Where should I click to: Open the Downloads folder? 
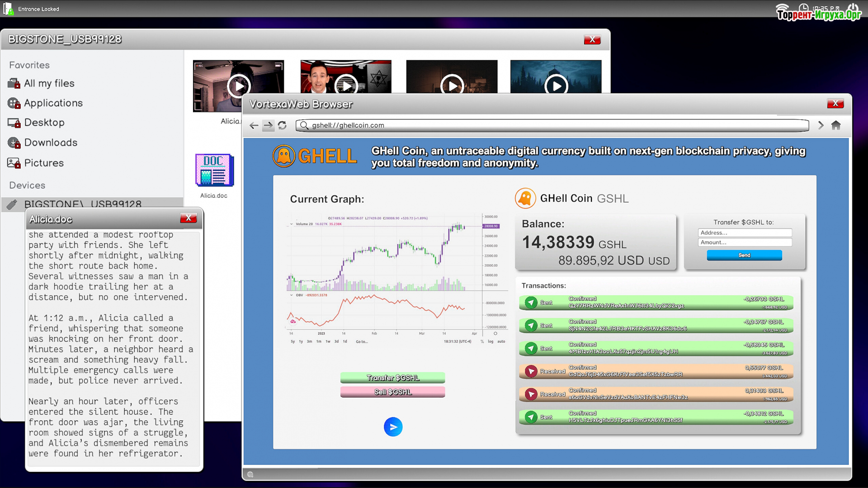point(51,142)
